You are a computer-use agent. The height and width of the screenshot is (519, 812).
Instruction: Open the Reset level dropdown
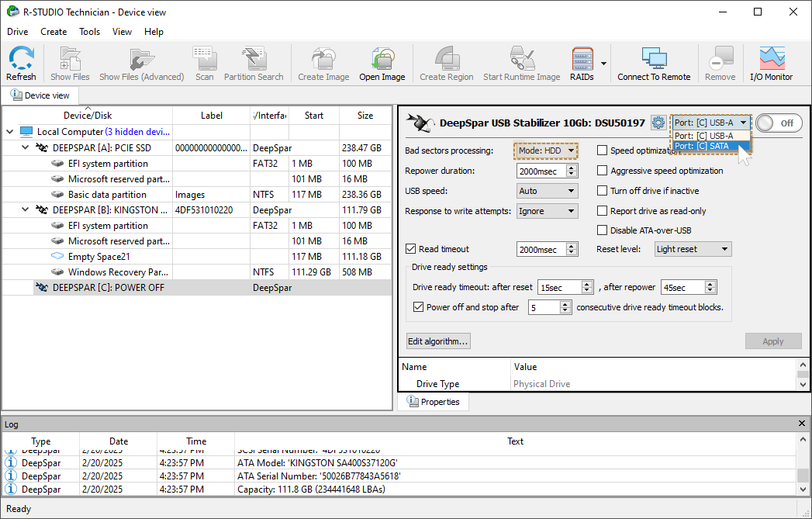(x=693, y=249)
